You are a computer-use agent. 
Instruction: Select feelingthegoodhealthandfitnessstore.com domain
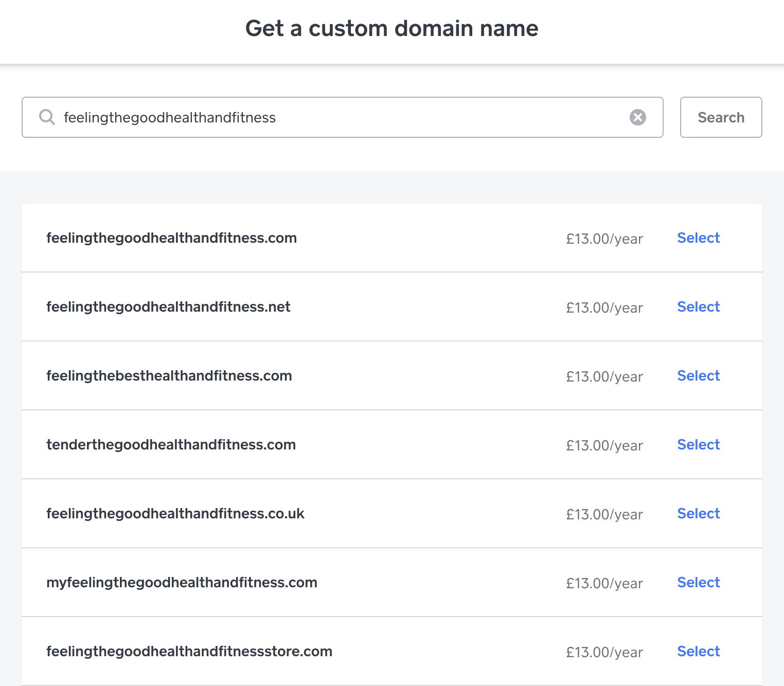pos(698,652)
